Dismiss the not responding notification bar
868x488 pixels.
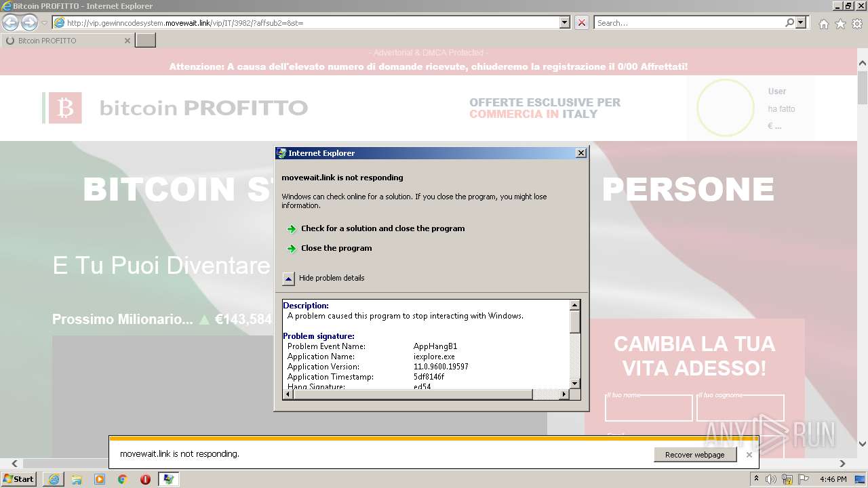click(x=749, y=455)
